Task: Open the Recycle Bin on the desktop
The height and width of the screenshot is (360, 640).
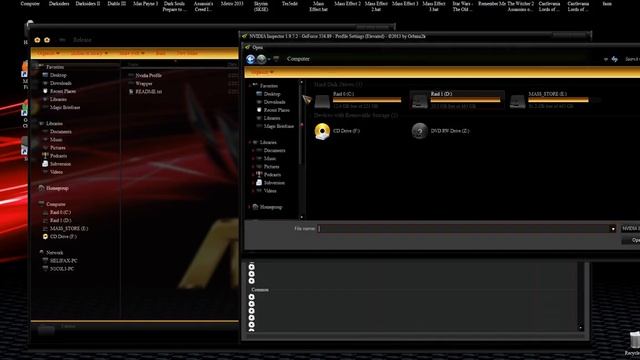Action: 634,343
